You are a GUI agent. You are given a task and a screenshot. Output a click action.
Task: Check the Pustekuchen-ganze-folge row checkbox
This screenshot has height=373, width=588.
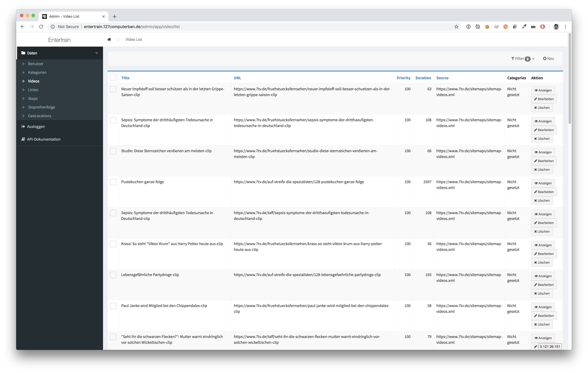coord(113,182)
